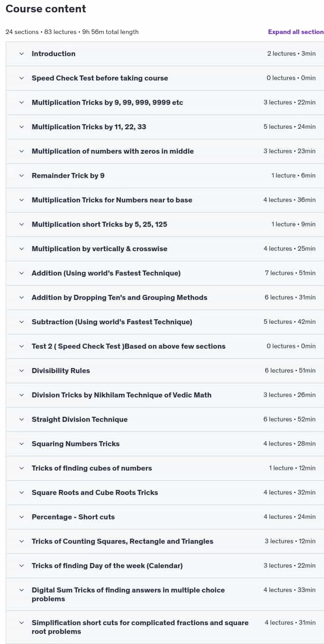
Task: Open Multiplication short Tricks by 5, 25, 125
Action: pyautogui.click(x=165, y=224)
